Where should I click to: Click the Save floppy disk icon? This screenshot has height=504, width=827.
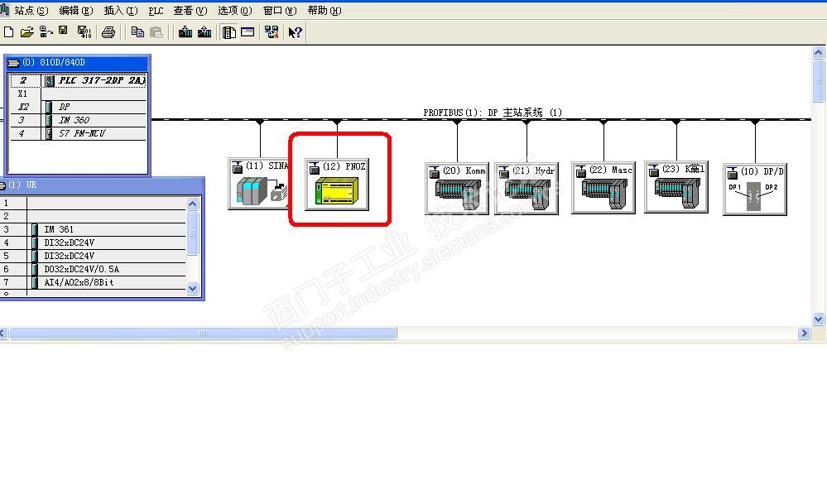(63, 31)
